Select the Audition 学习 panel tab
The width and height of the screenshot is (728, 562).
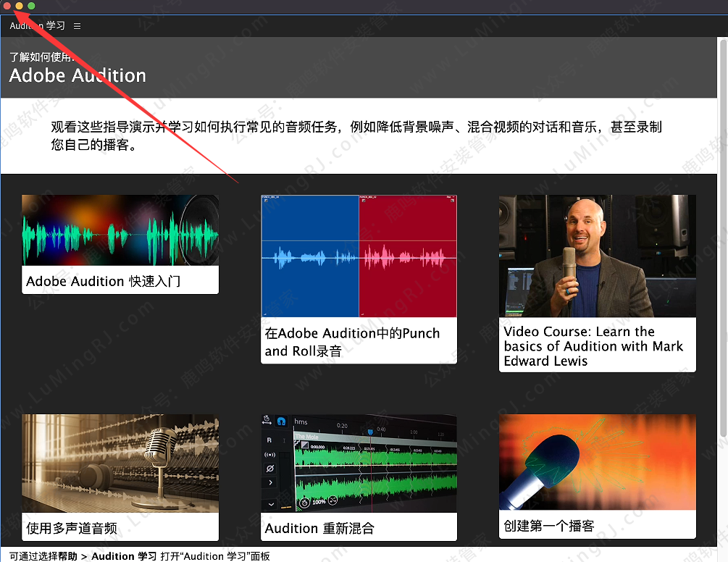click(38, 26)
